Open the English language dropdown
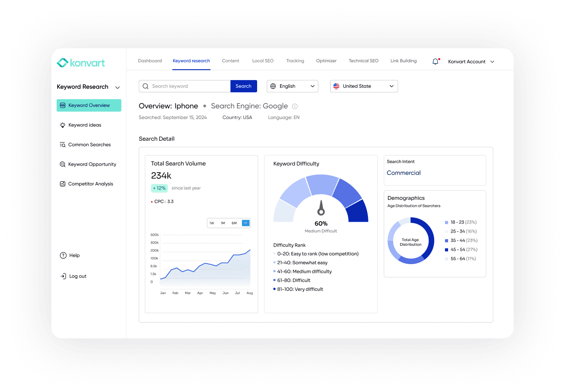Screen dimensions: 564x392 click(292, 86)
